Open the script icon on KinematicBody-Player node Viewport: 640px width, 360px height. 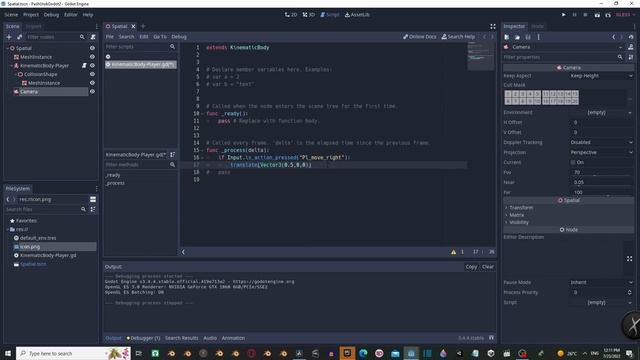[84, 65]
